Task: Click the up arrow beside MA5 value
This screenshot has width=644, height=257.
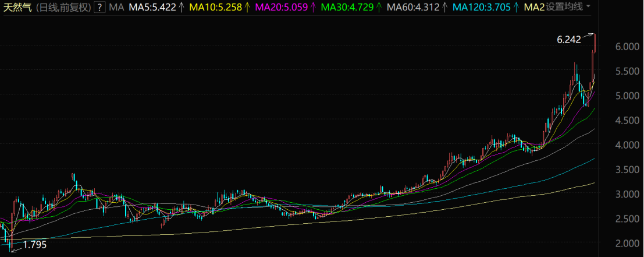Action: click(x=181, y=8)
